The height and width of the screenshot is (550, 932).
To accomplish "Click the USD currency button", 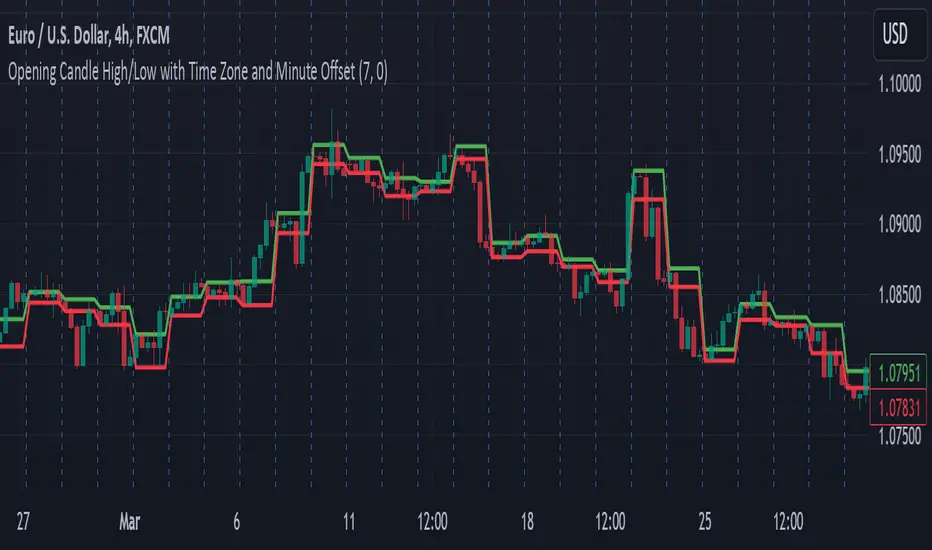I will (x=899, y=33).
